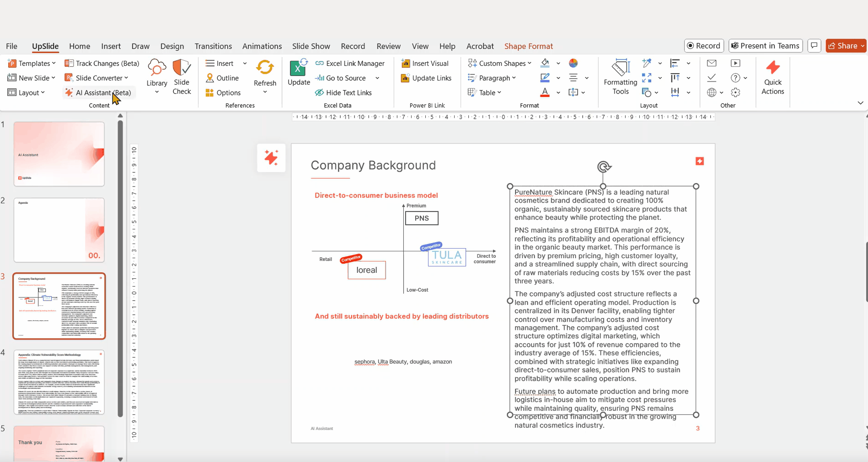Viewport: 868px width, 462px height.
Task: Select slide 4 Appendix thumbnail
Action: pyautogui.click(x=59, y=382)
